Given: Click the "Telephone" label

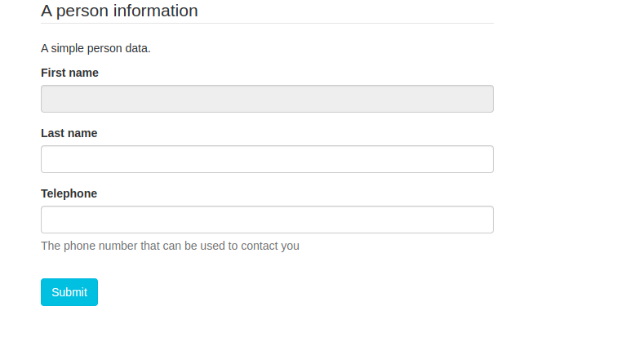Looking at the screenshot, I should pos(69,193).
